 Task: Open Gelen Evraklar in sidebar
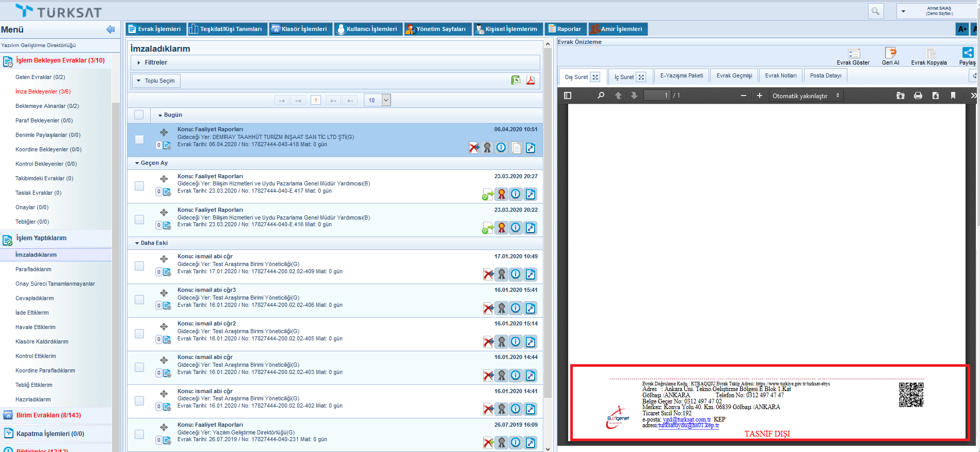(40, 77)
